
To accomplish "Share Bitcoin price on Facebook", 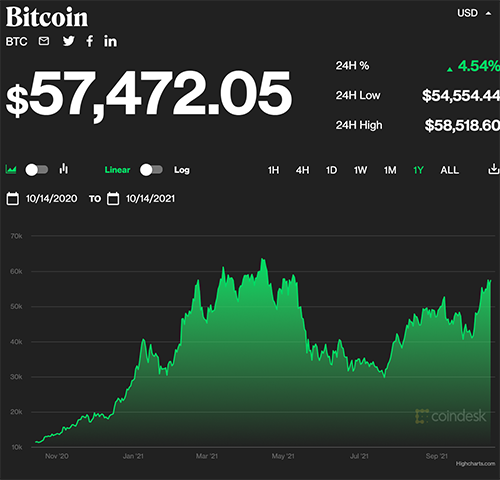I will point(89,41).
